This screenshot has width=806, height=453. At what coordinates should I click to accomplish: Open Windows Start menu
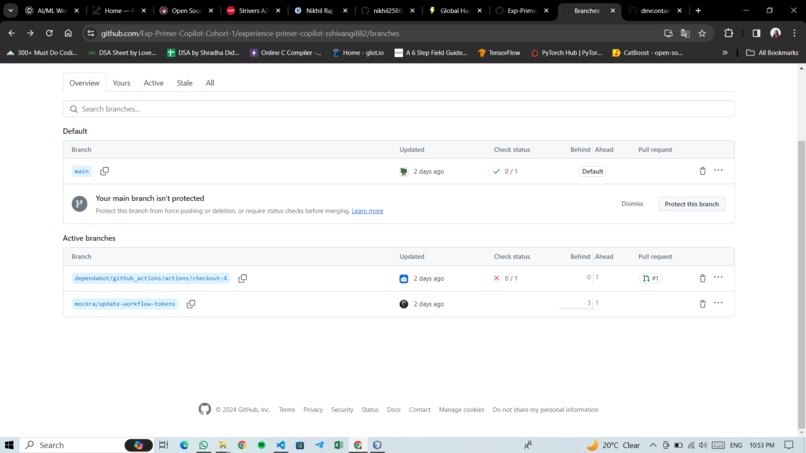9,445
